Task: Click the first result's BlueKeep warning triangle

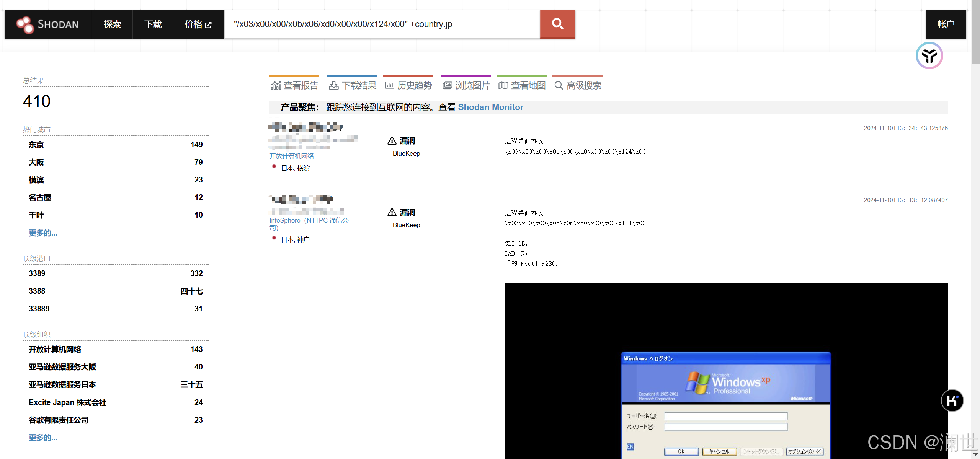Action: pyautogui.click(x=392, y=141)
